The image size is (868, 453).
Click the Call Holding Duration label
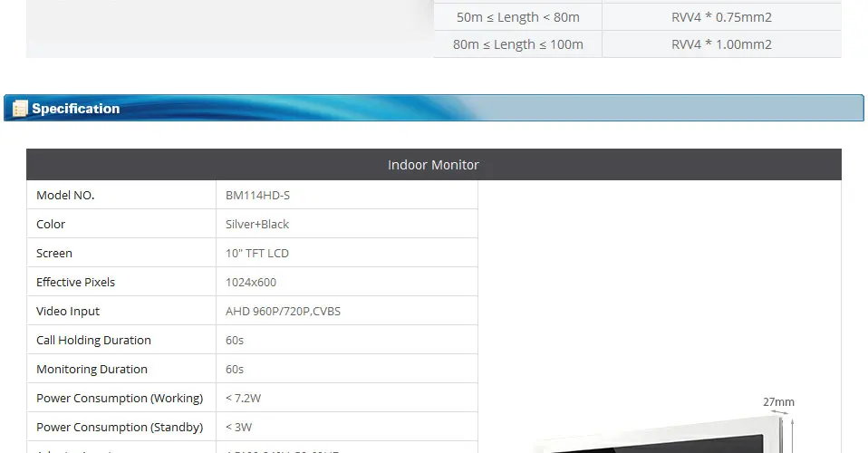[x=93, y=340]
